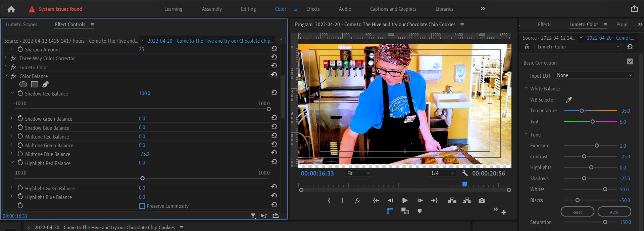Viewport: 644px width, 231px height.
Task: Toggle animation for Highlight Green Balance
Action: pos(20,188)
